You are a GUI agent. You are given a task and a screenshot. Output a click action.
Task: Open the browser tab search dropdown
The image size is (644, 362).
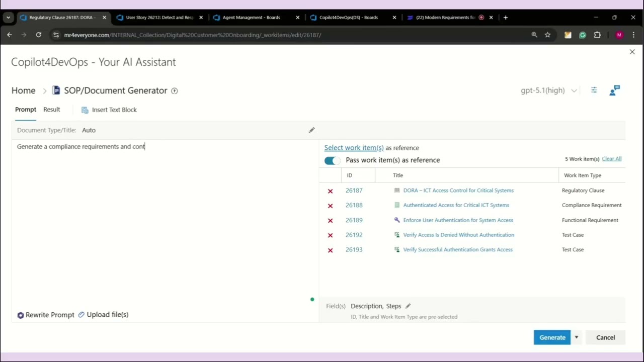tap(8, 17)
